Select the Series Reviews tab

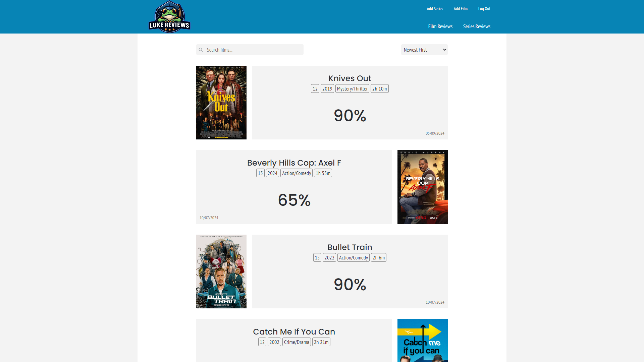click(x=476, y=26)
